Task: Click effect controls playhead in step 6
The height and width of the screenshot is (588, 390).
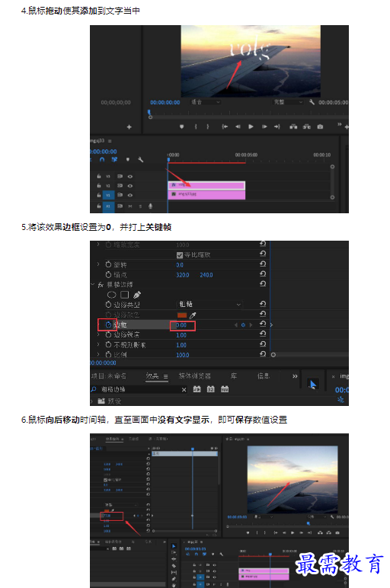Action: click(x=193, y=449)
